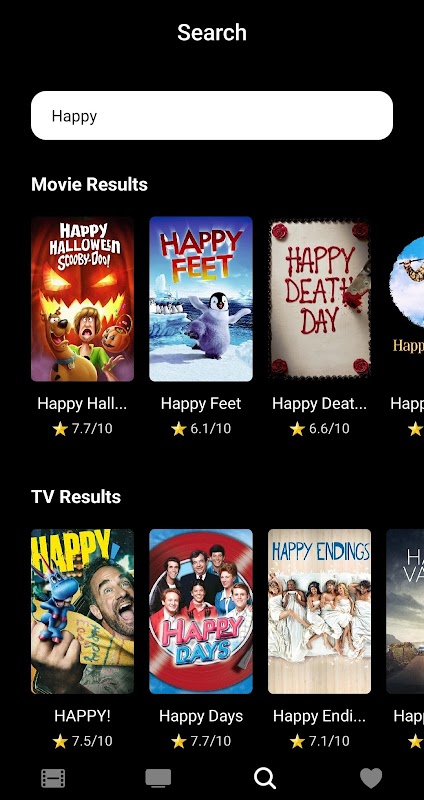Tap the 7.7/10 star rating under Happy Days
Viewport: 424px width, 800px height.
coord(201,741)
